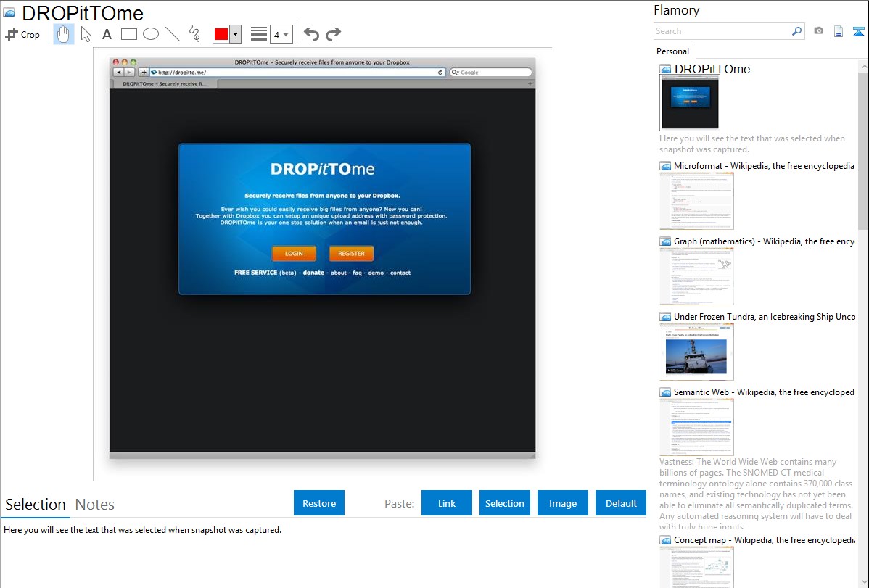The width and height of the screenshot is (869, 588).
Task: Choose the text annotation tool
Action: (x=107, y=34)
